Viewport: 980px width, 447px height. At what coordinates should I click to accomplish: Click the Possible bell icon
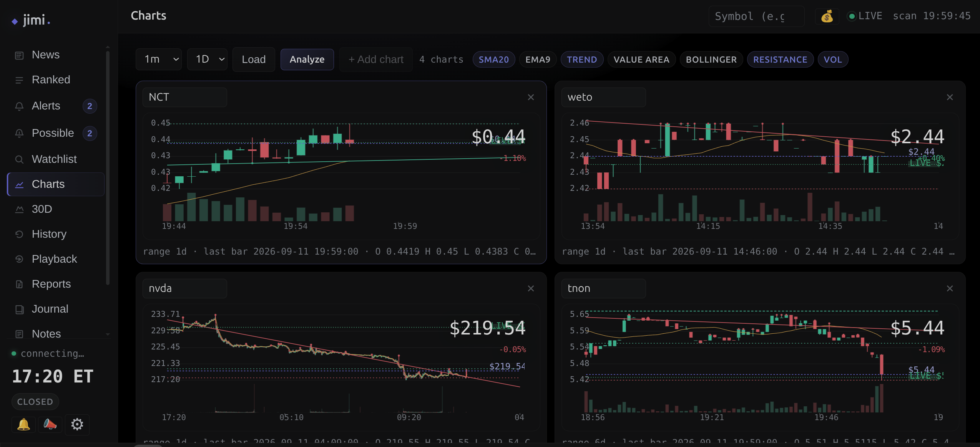click(19, 134)
